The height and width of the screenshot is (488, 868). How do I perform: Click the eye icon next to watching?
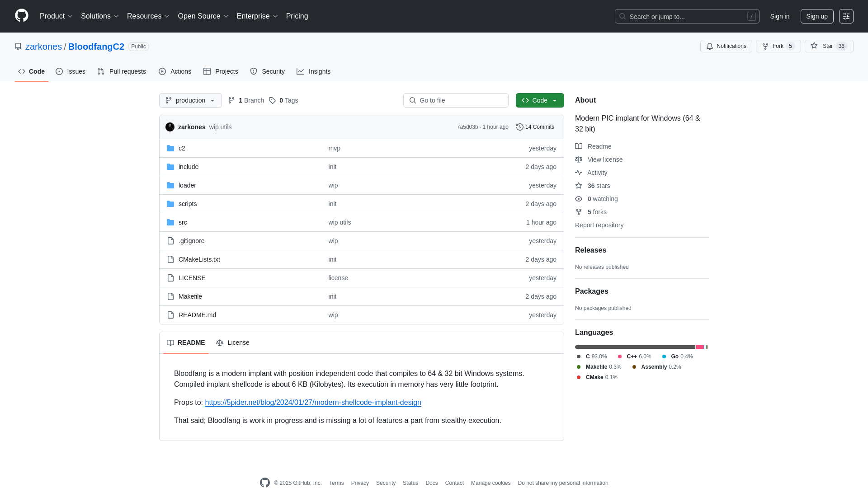[579, 199]
